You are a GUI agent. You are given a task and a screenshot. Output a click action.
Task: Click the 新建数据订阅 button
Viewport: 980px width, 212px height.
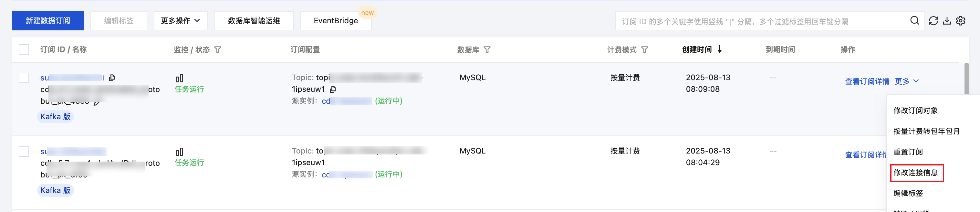click(48, 21)
